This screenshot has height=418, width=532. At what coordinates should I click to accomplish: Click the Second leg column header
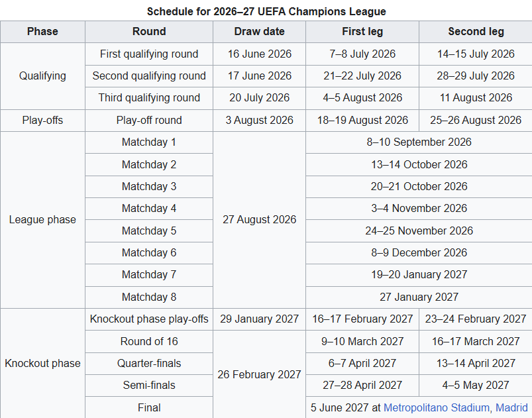(x=476, y=32)
